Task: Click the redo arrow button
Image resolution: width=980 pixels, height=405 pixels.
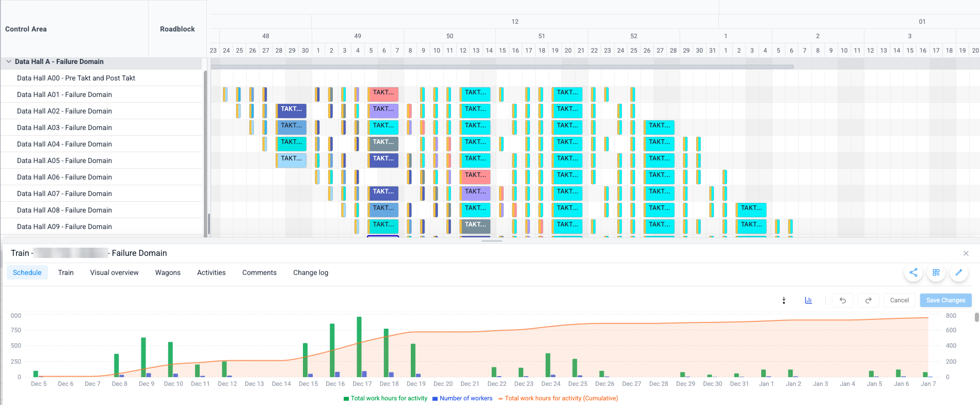Action: [x=869, y=300]
